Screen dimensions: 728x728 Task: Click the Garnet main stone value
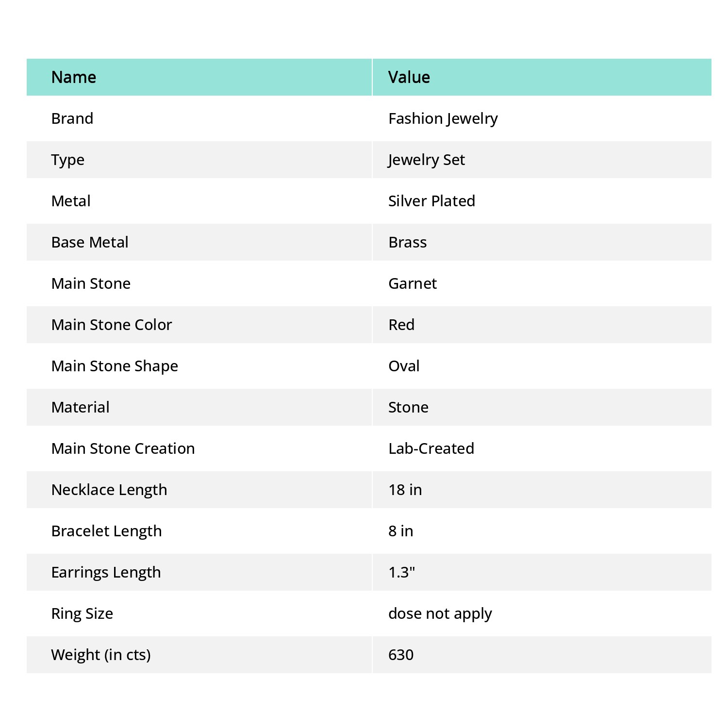click(413, 283)
